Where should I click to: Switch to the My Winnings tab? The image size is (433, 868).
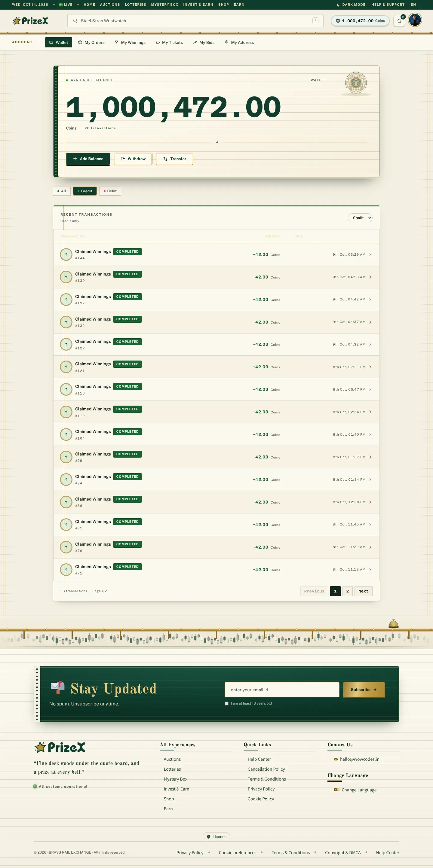coord(130,42)
